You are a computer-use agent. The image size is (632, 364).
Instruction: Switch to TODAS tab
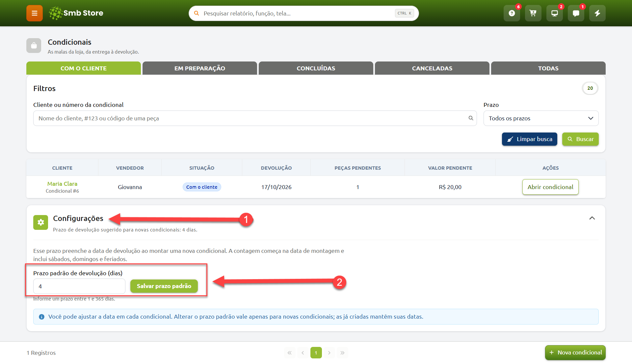(x=548, y=68)
